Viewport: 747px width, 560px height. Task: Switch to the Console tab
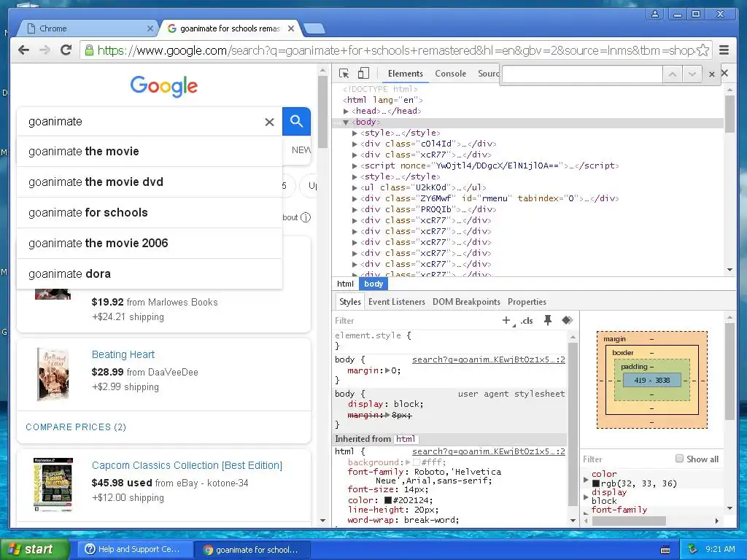tap(450, 74)
